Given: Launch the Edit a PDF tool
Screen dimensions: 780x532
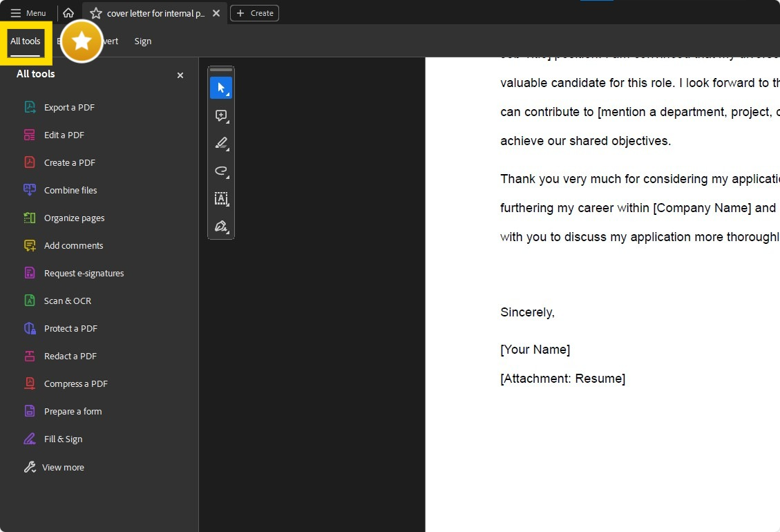Looking at the screenshot, I should tap(54, 135).
